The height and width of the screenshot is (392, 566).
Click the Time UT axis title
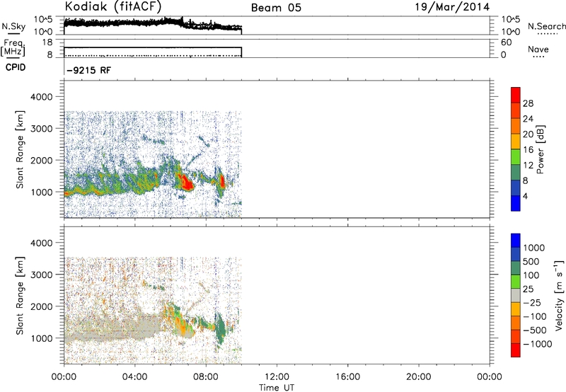coord(277,388)
